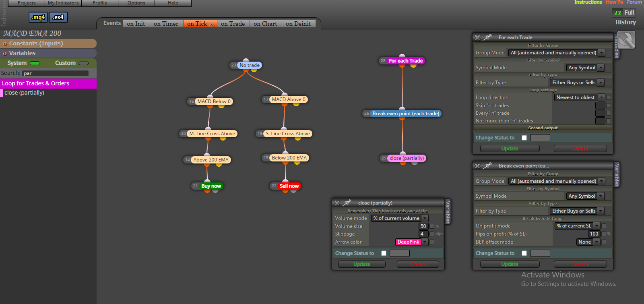Image resolution: width=644 pixels, height=304 pixels.
Task: Click the DeepPink arrow color swatch
Action: coord(408,242)
